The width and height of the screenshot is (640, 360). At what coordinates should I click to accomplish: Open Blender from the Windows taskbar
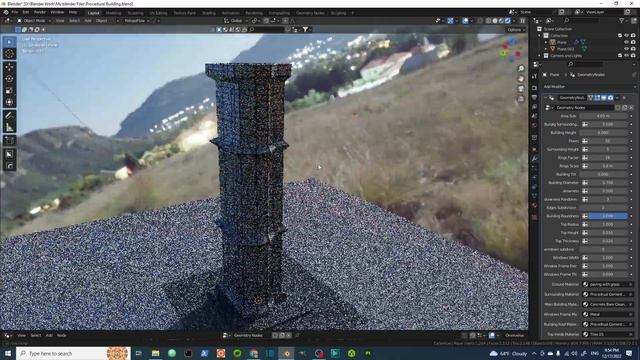(x=286, y=353)
